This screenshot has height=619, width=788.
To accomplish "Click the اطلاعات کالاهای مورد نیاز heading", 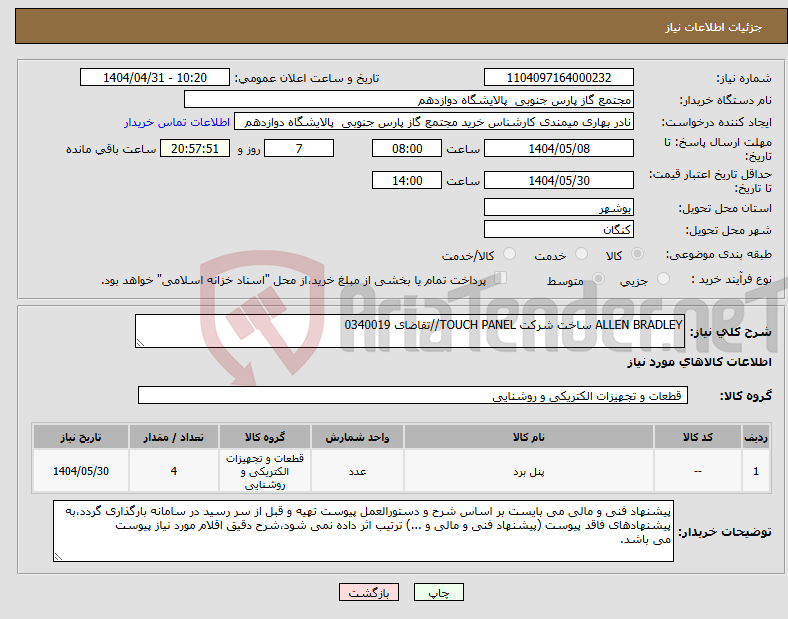I will point(699,362).
